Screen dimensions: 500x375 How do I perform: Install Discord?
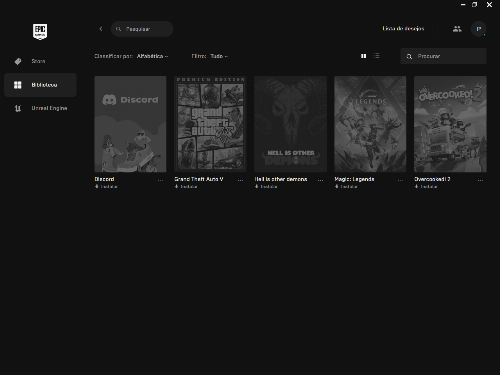click(x=106, y=187)
